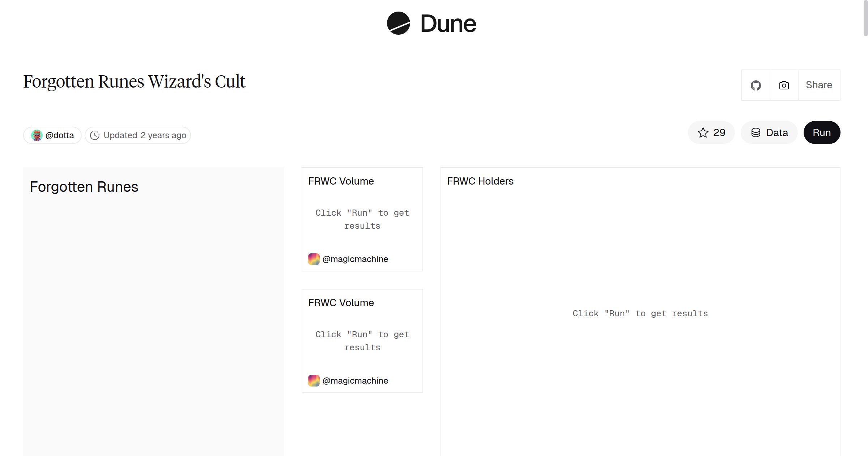Click the camera screenshot icon
Viewport: 868px width, 456px height.
pos(784,85)
